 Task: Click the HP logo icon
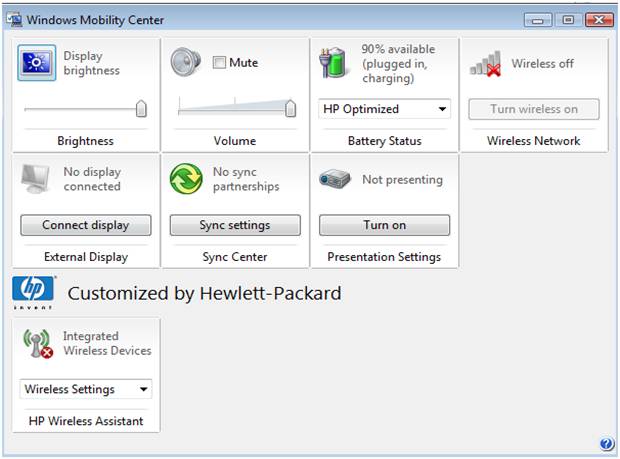coord(33,292)
